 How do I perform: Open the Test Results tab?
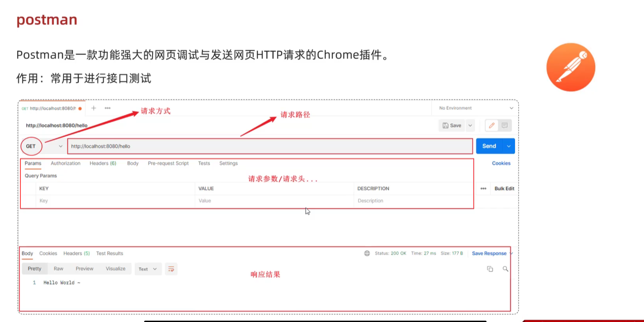point(110,253)
